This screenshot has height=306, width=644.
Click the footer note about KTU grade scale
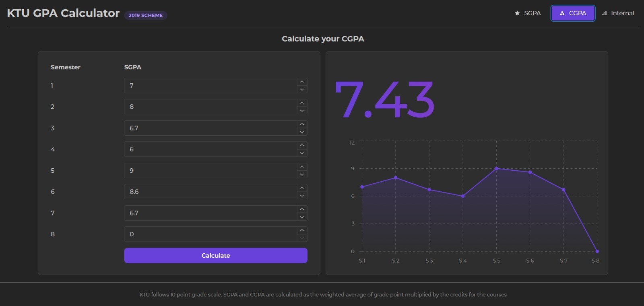coord(323,295)
